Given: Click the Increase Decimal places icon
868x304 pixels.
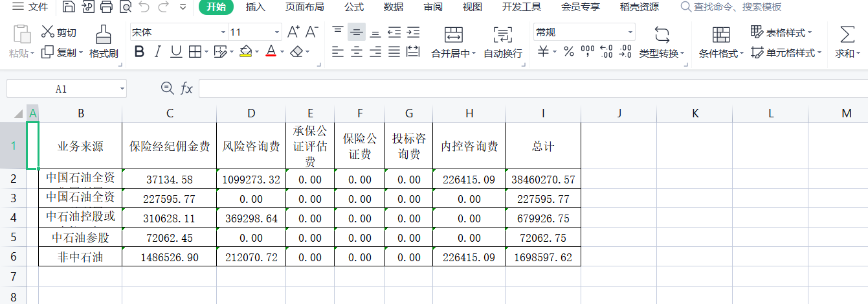Looking at the screenshot, I should (x=606, y=53).
